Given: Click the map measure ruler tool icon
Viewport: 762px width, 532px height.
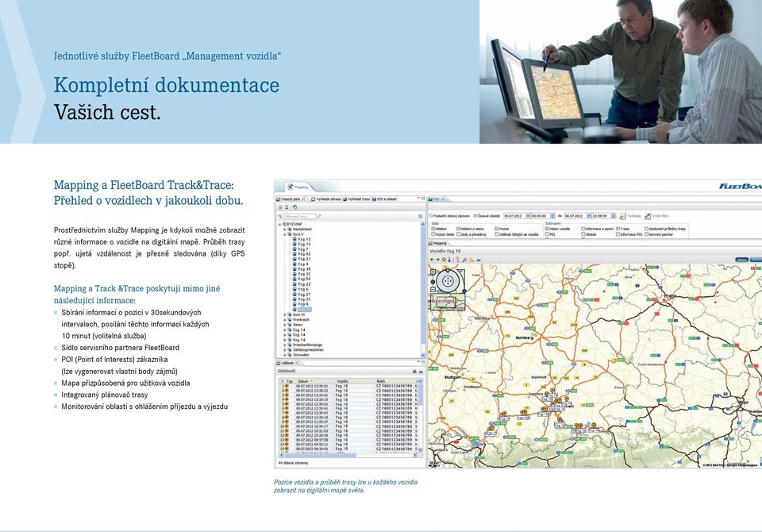Looking at the screenshot, I should coord(471,260).
